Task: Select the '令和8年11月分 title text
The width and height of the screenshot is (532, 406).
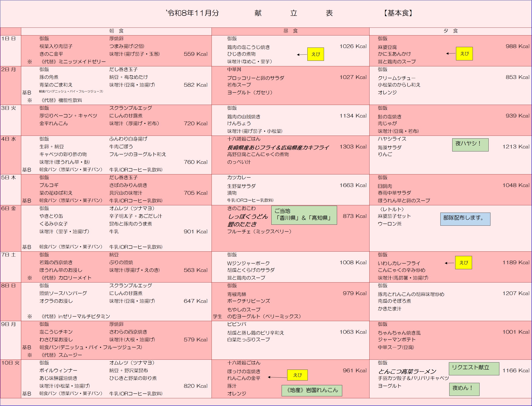Action: pos(192,13)
